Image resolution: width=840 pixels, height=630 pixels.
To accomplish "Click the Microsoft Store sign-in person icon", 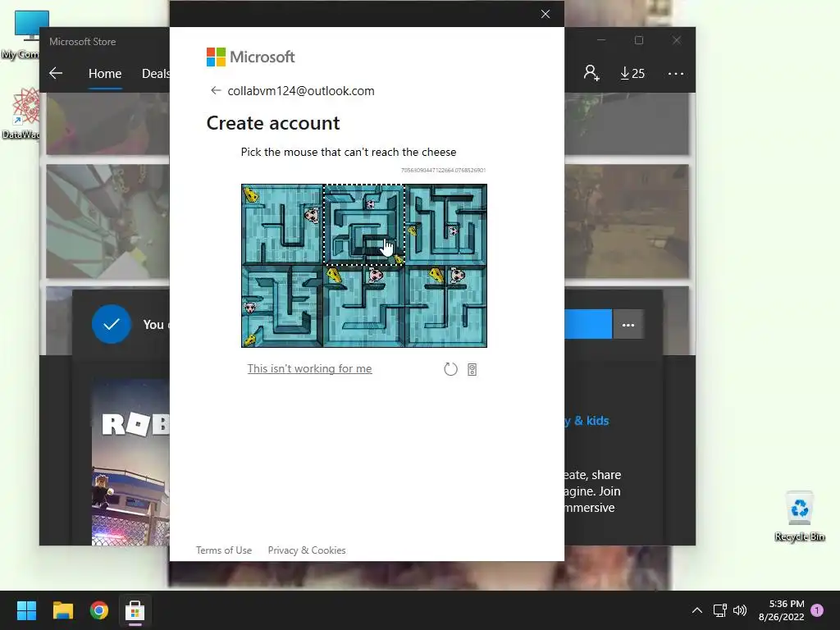I will (591, 73).
